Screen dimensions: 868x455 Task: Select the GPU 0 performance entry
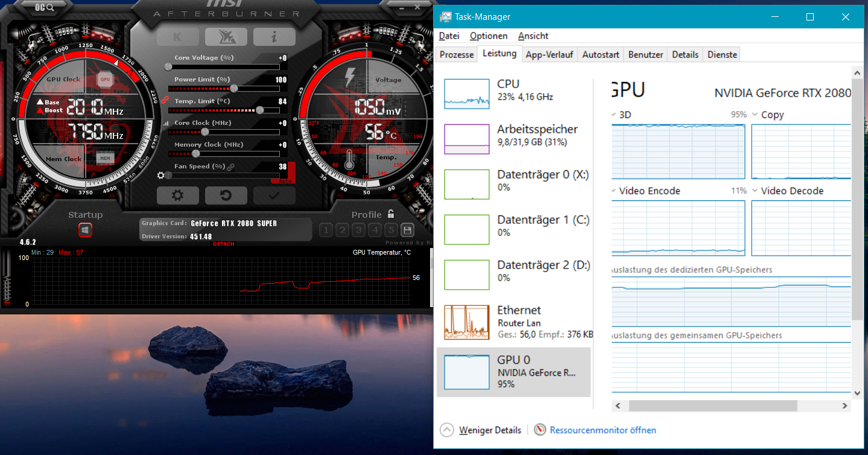tap(513, 372)
